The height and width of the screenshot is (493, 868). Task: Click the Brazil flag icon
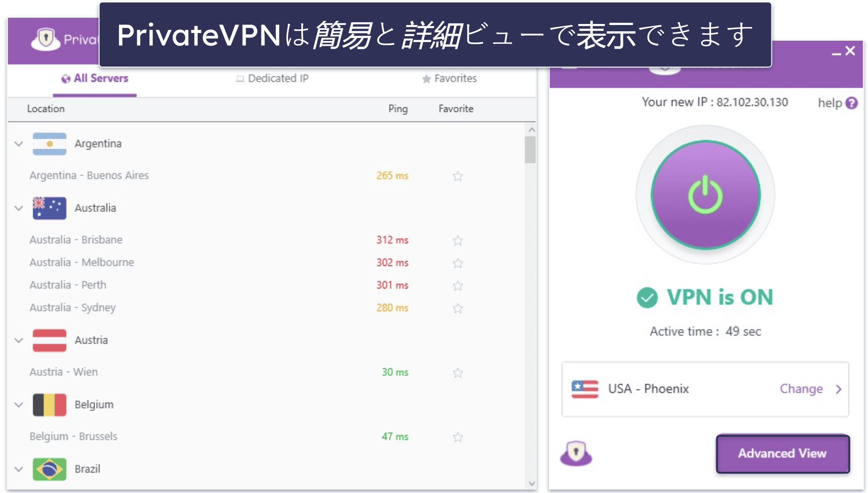(49, 469)
